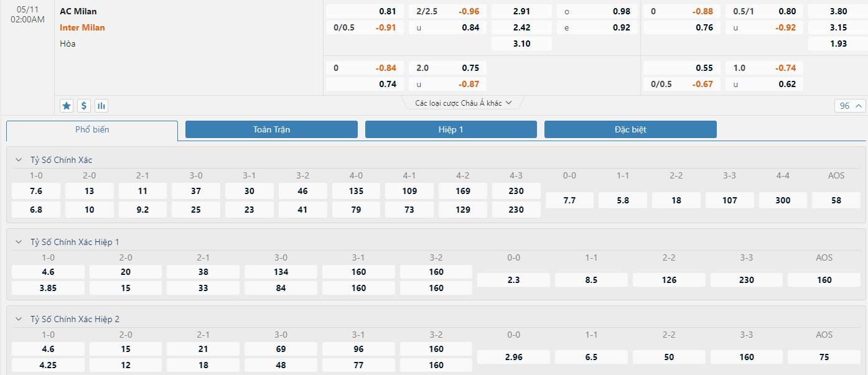Screen dimensions: 868x375
Task: Collapse the Tỷ Số Chính Xác section
Action: (19, 160)
